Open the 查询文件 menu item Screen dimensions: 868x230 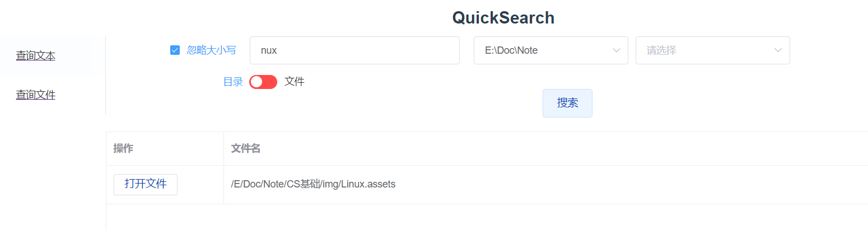click(x=35, y=95)
